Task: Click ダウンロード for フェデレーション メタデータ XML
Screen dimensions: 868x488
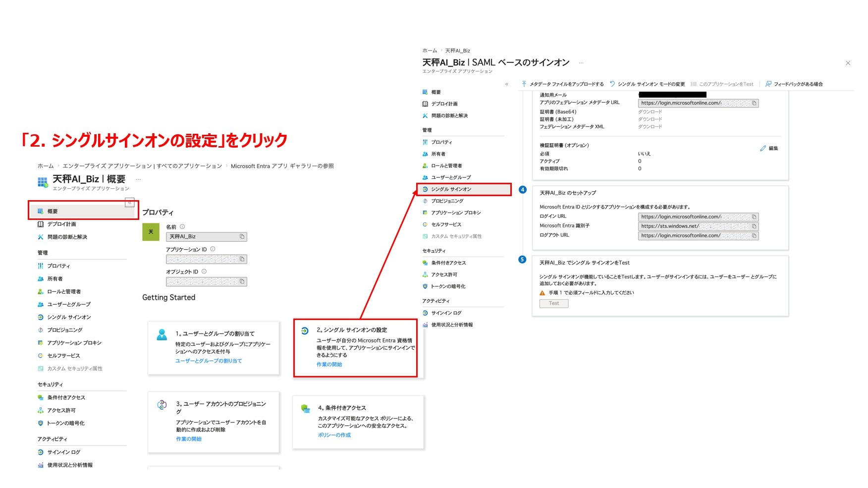Action: [650, 127]
